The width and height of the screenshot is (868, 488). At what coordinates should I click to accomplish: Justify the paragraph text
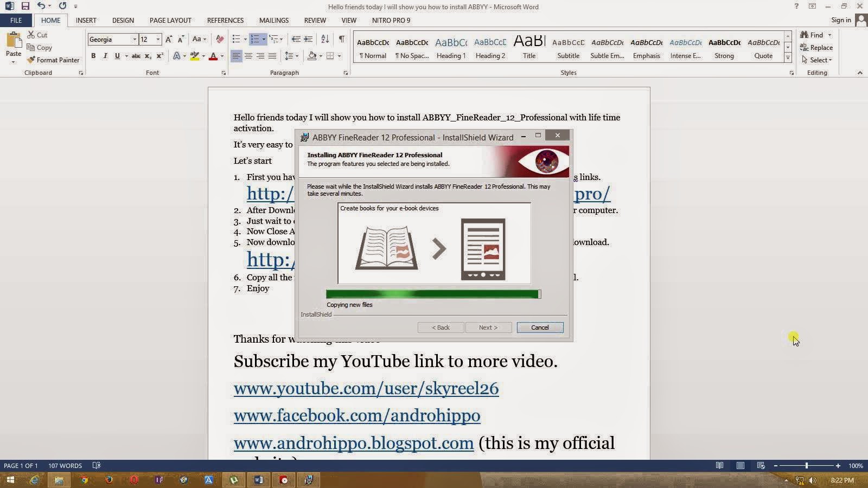point(272,56)
